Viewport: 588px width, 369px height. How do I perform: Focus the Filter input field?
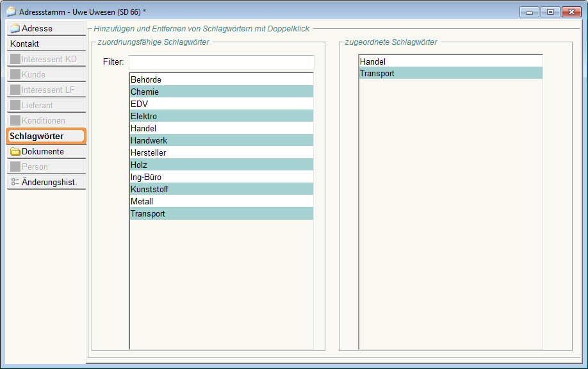click(221, 62)
